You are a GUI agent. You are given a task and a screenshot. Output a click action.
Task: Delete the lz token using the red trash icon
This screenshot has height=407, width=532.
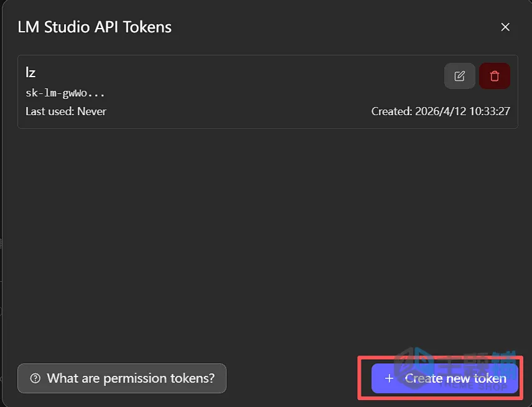(x=494, y=76)
